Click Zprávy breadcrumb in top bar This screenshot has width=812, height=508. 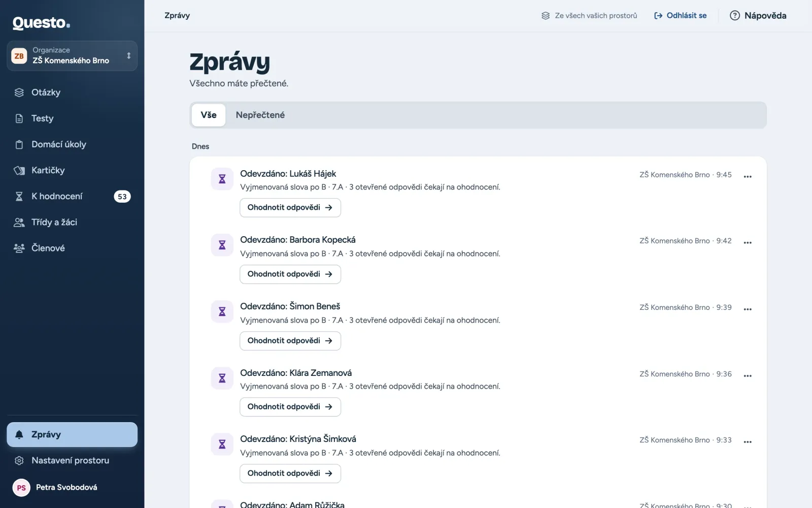point(177,16)
